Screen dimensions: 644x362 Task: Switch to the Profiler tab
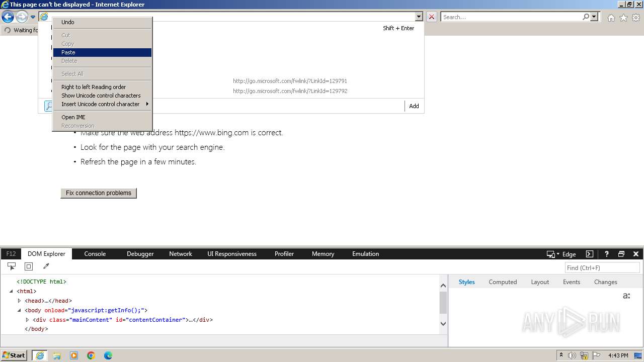click(284, 254)
